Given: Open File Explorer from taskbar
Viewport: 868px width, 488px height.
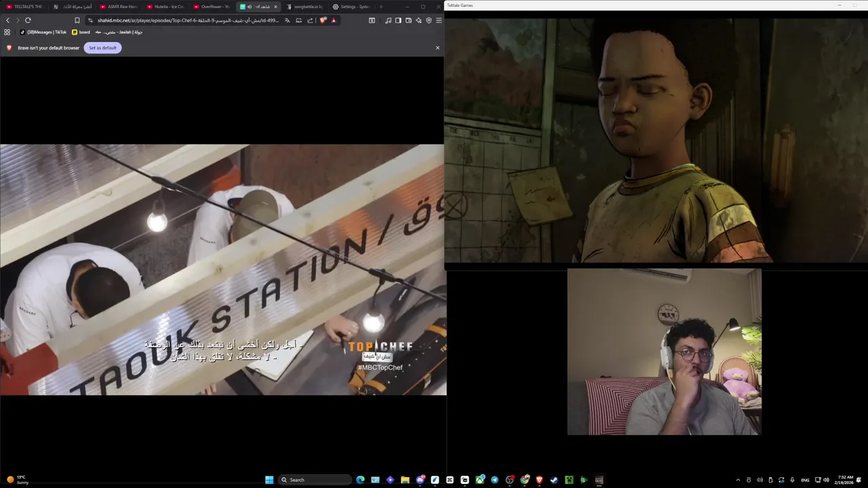Looking at the screenshot, I should (405, 480).
